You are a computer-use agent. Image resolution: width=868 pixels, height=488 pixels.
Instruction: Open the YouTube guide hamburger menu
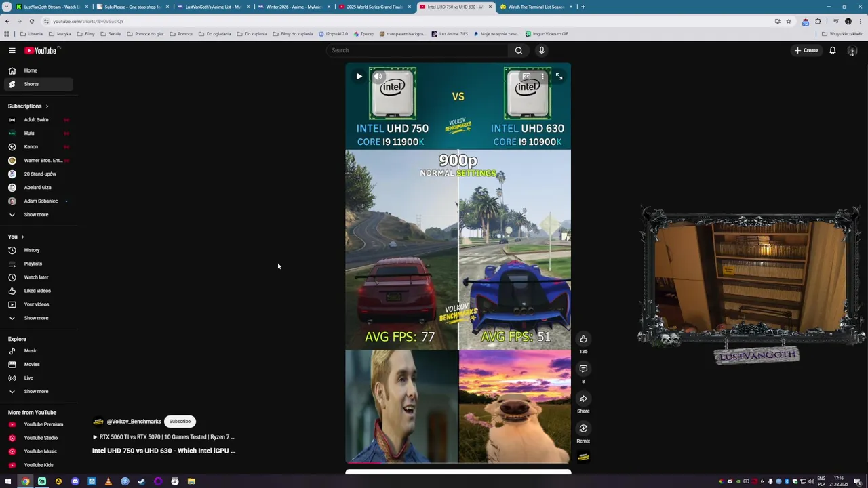(x=12, y=50)
